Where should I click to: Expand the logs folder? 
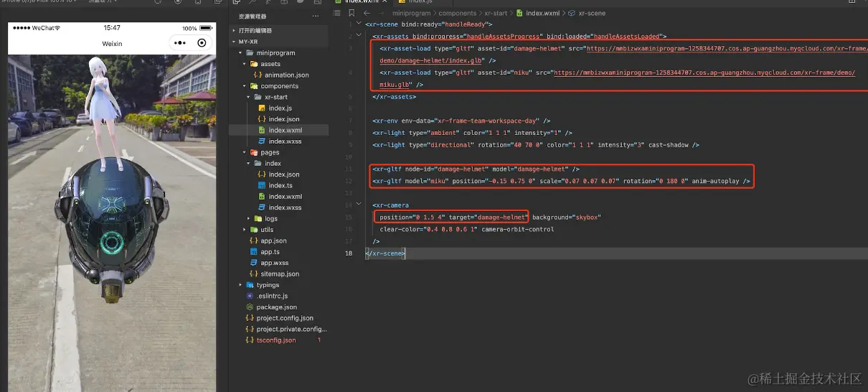click(250, 219)
